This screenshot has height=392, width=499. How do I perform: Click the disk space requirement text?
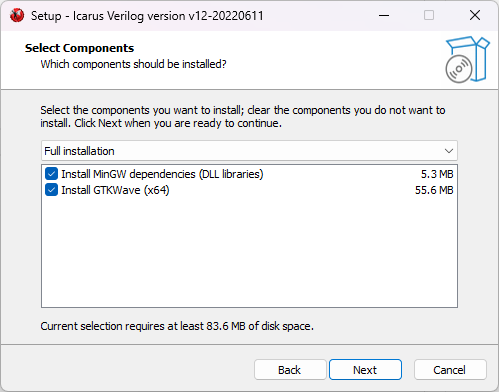177,326
